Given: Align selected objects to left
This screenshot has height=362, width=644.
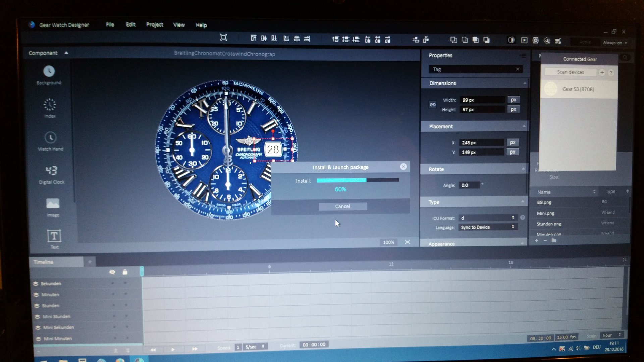Looking at the screenshot, I should pyautogui.click(x=286, y=39).
